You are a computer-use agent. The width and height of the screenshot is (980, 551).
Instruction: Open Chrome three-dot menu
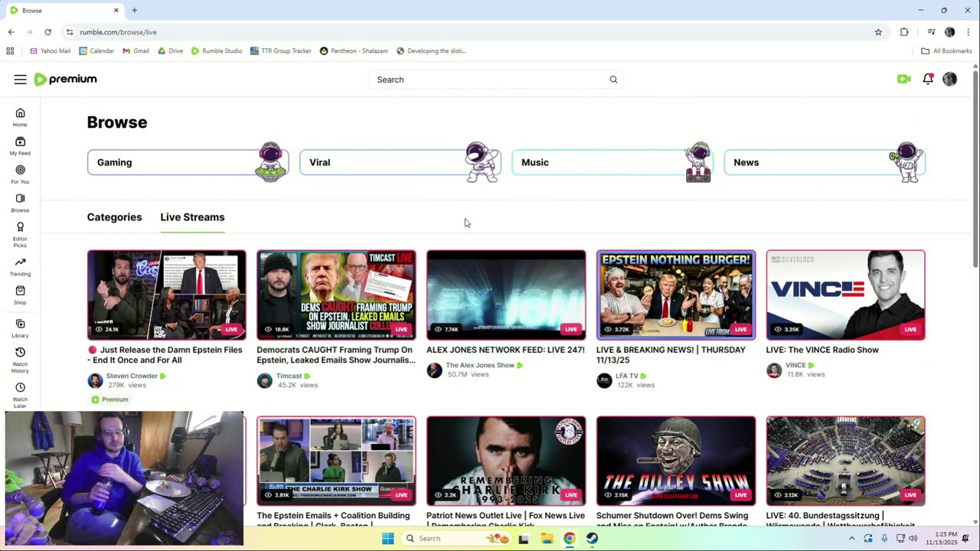click(969, 32)
